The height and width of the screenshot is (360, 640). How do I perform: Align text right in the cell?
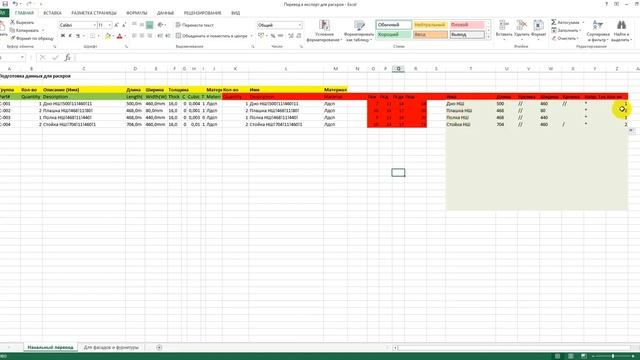(149, 36)
